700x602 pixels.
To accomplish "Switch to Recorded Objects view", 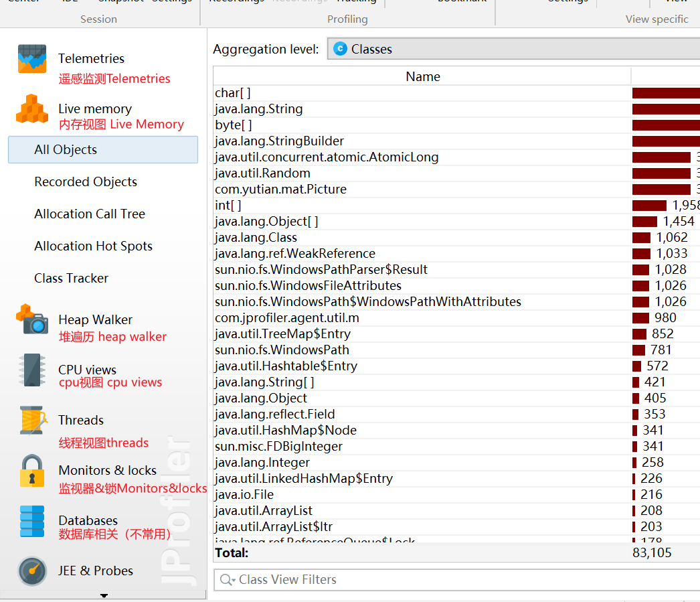I will (86, 182).
